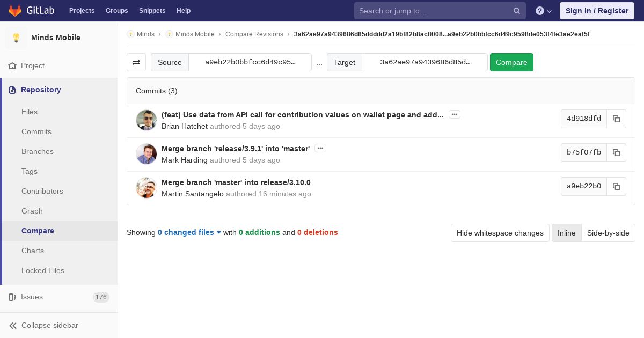This screenshot has height=338, width=644.
Task: Open the Help dropdown in navbar
Action: 544,11
